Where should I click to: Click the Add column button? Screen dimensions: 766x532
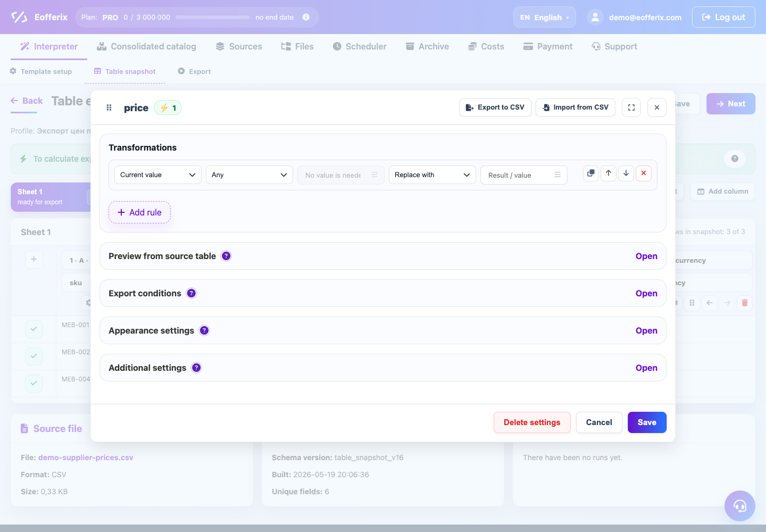pos(723,192)
